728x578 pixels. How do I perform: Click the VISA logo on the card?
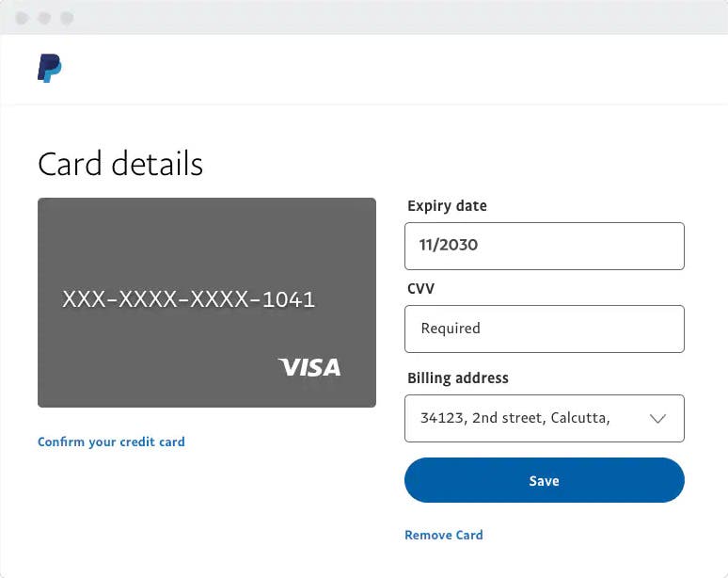point(309,367)
